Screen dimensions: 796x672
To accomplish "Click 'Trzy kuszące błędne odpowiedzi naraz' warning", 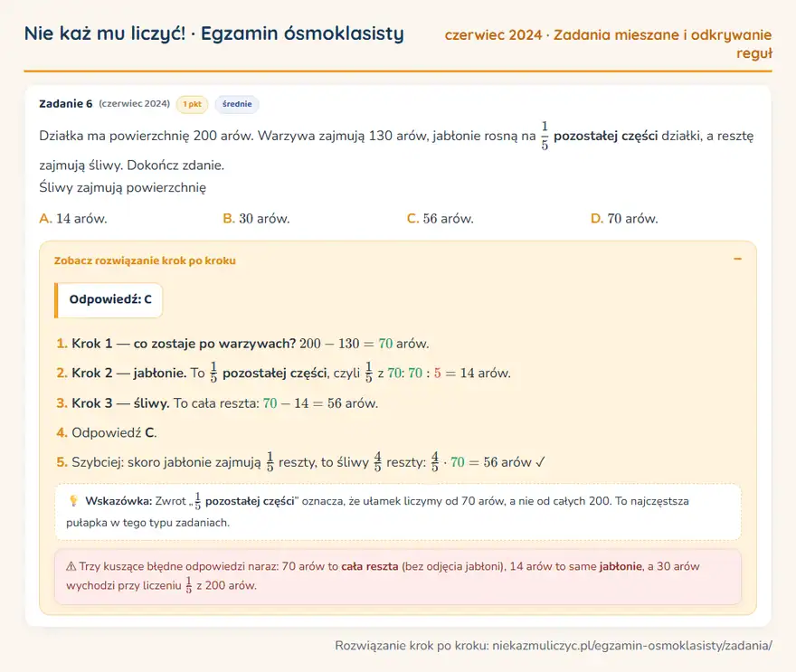I will [x=178, y=566].
